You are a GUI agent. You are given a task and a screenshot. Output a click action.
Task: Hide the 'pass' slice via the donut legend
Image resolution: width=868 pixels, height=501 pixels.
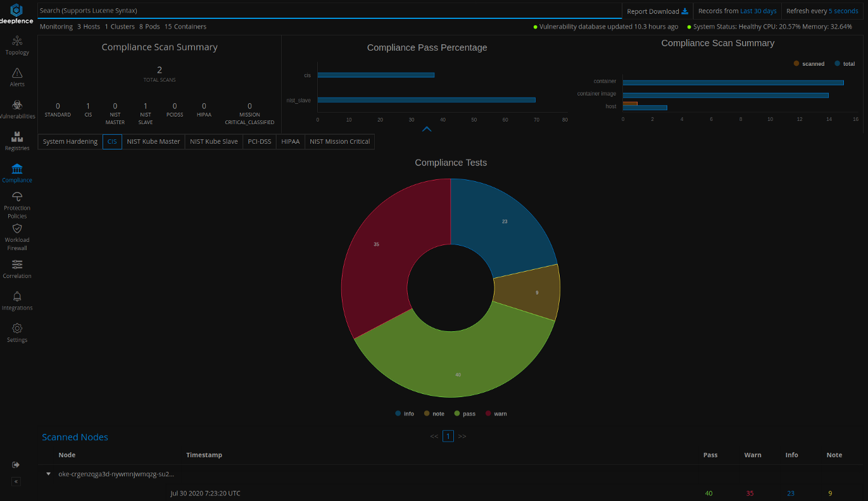465,414
